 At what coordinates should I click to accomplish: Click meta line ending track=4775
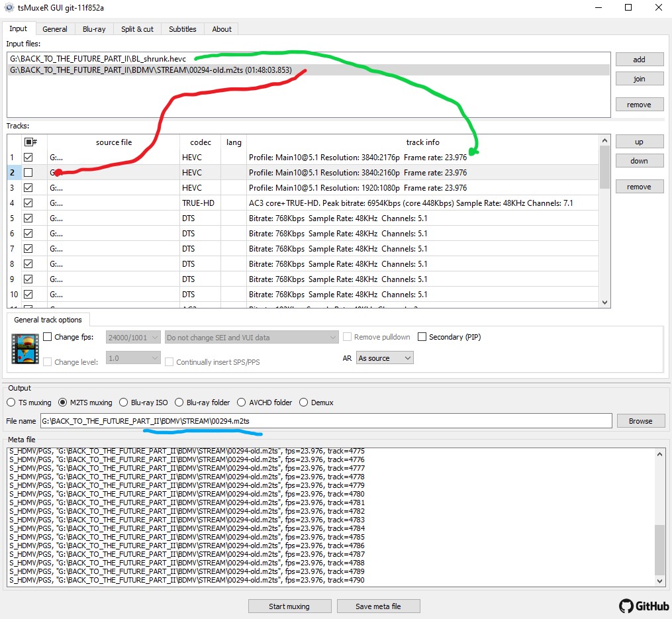[187, 451]
